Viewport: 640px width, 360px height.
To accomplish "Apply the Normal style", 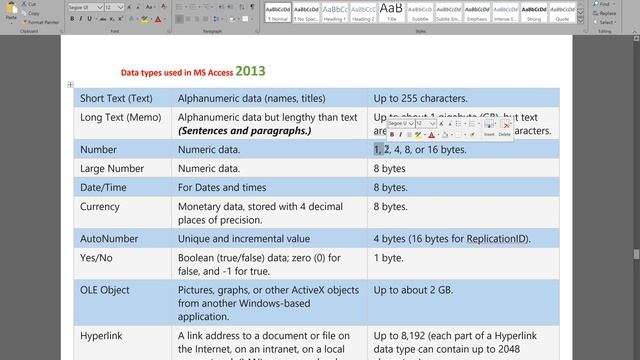I will click(278, 12).
